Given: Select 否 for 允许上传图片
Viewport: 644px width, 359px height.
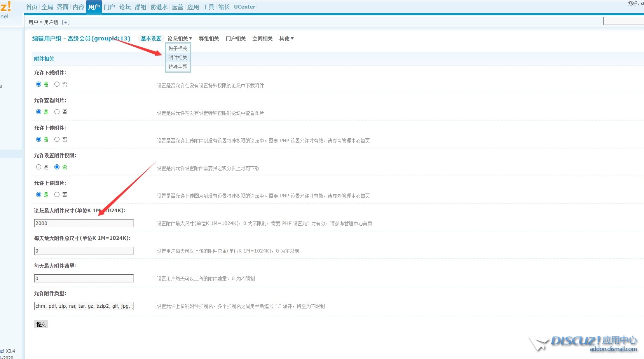Looking at the screenshot, I should [57, 195].
